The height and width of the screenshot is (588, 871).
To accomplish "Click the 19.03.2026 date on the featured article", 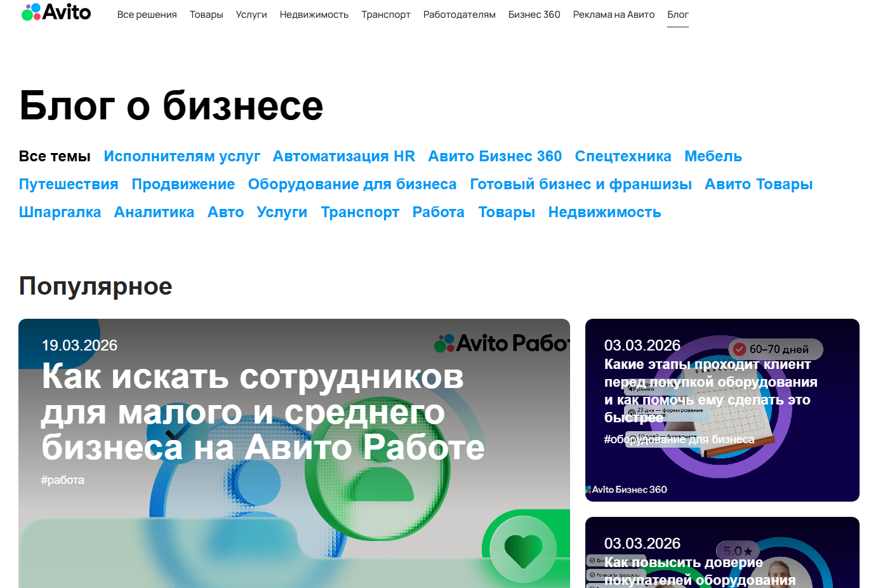I will (79, 345).
